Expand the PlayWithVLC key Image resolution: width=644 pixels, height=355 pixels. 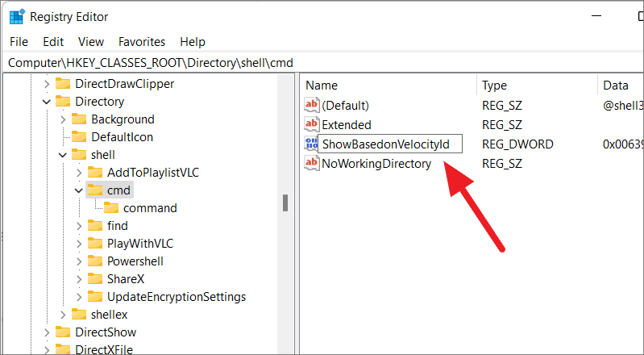tap(79, 244)
